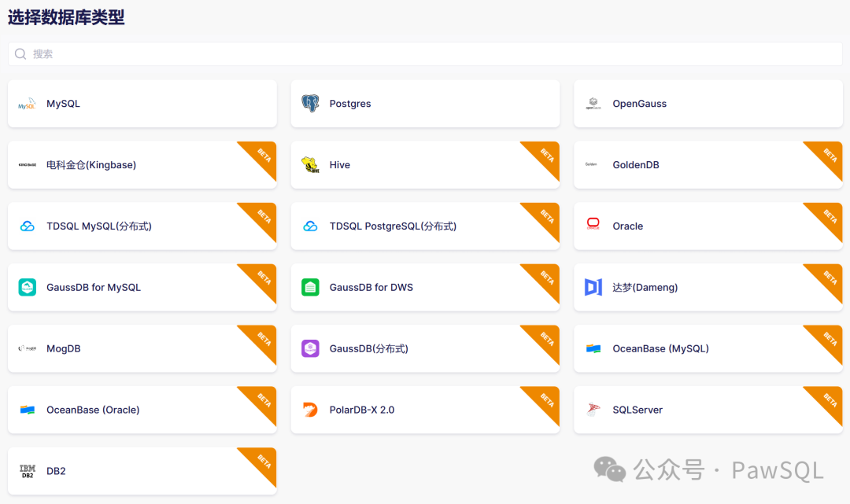Screen dimensions: 850x504
Task: Click the TDSQL MySQL cloud icon
Action: 27,226
